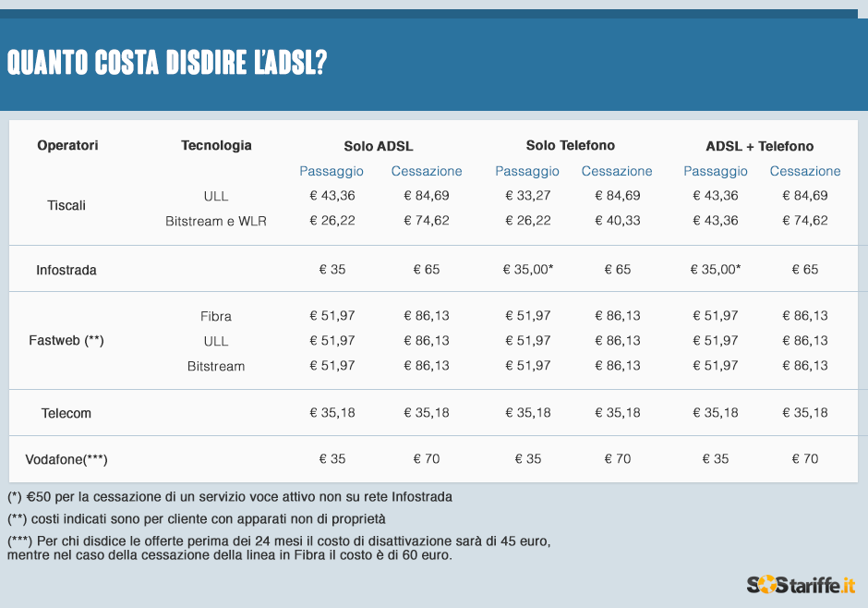Image resolution: width=868 pixels, height=608 pixels.
Task: Click Vodafone Solo Telefono Cessazione "€ 70"
Action: (618, 459)
